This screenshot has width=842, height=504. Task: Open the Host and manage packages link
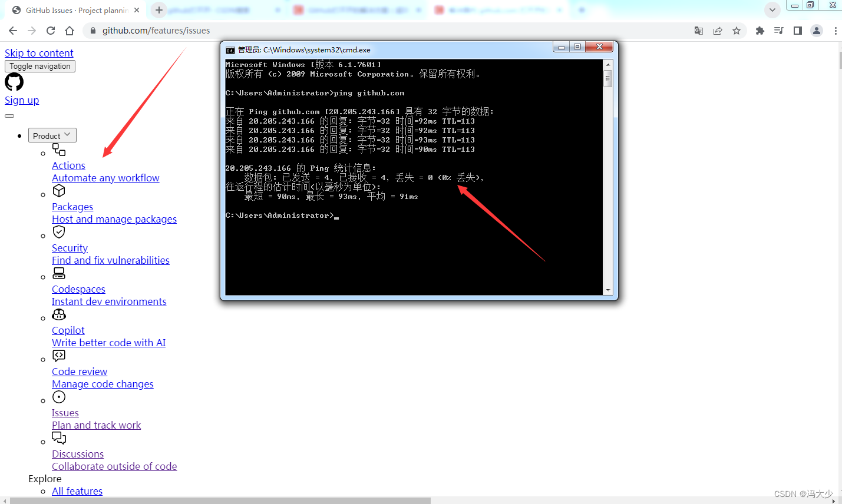pos(114,219)
